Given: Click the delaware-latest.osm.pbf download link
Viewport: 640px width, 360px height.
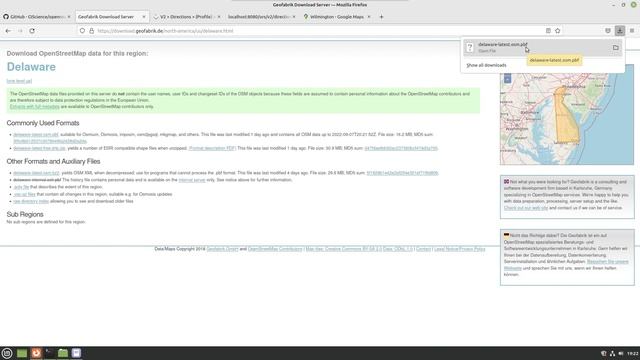Looking at the screenshot, I should (x=36, y=134).
